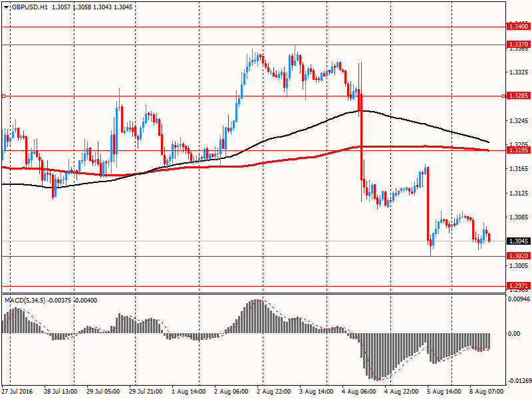Select the MACD scale value 0.00946
Screen dimensions: 532x399
tap(519, 299)
